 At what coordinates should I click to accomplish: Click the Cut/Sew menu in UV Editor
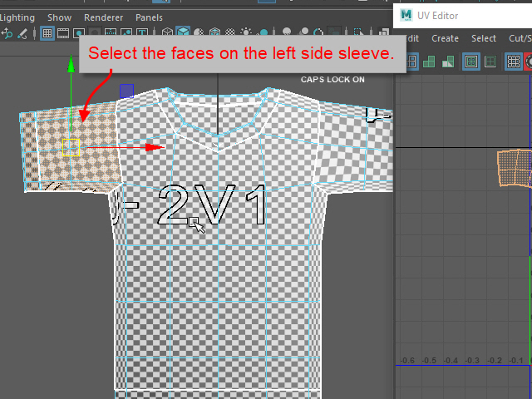pos(520,38)
